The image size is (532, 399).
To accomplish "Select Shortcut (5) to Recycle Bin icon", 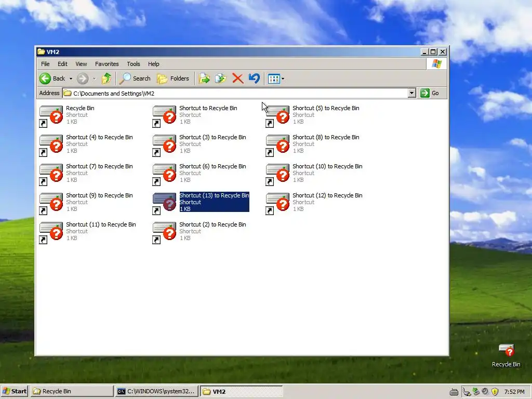I will coord(277,116).
